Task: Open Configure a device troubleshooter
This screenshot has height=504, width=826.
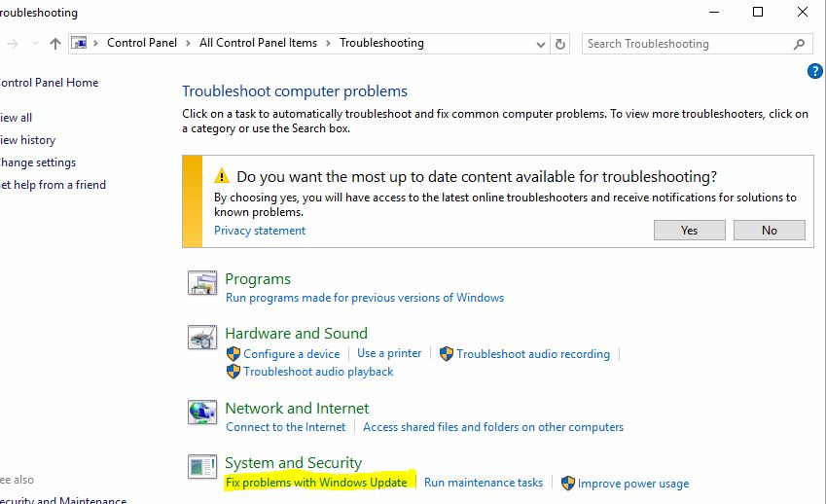Action: (x=291, y=354)
